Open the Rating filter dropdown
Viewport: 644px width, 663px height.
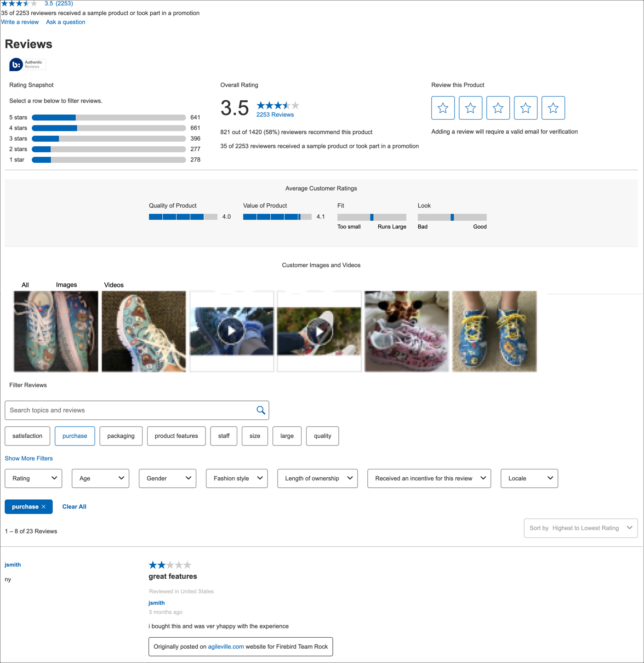pyautogui.click(x=34, y=478)
